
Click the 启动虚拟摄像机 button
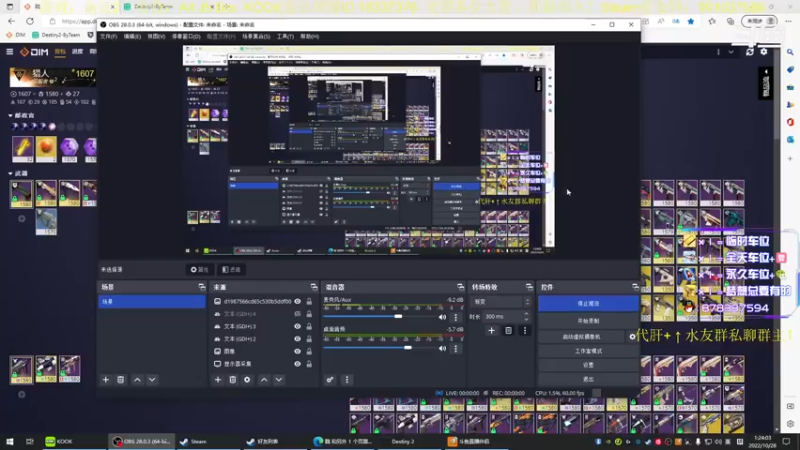(x=581, y=337)
